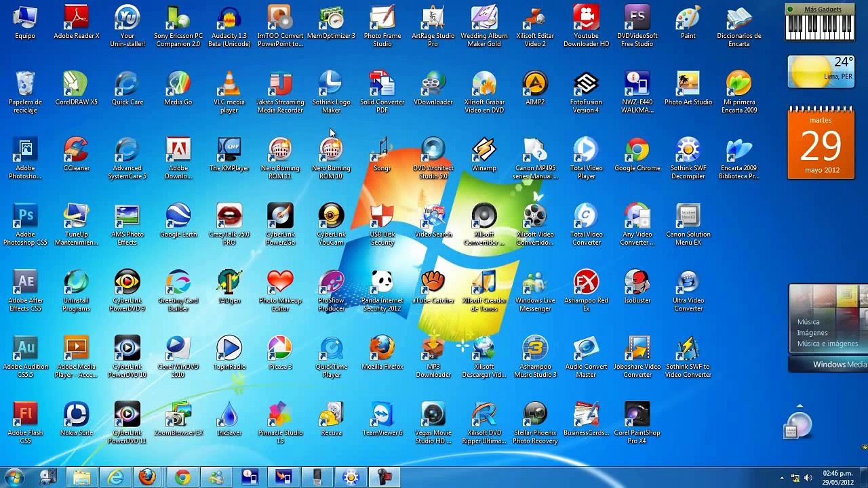Open InkSaver desktop icon
Image resolution: width=868 pixels, height=488 pixels.
[229, 419]
